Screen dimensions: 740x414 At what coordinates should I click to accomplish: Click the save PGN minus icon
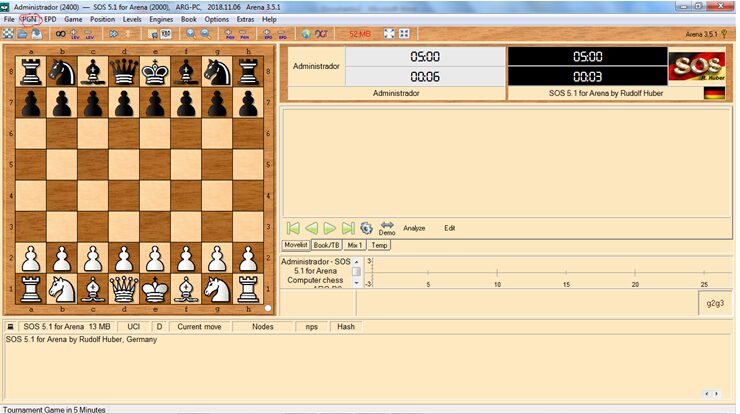244,34
